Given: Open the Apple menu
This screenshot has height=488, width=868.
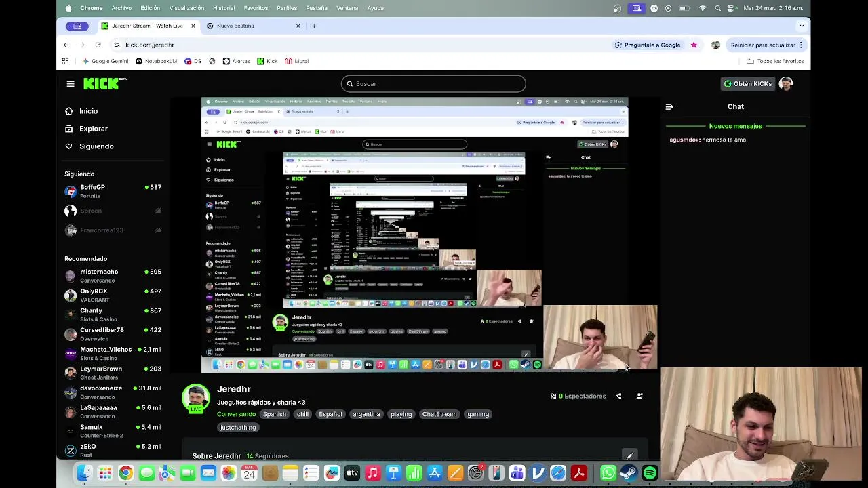Looking at the screenshot, I should coord(68,8).
